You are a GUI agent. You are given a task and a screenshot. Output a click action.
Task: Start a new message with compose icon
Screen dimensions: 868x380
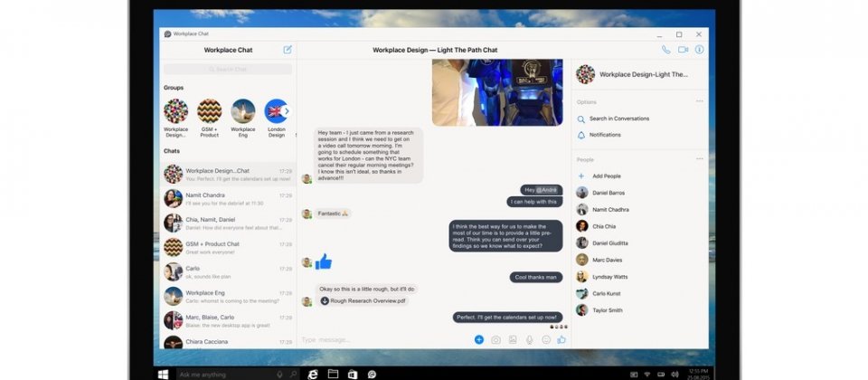coord(288,49)
